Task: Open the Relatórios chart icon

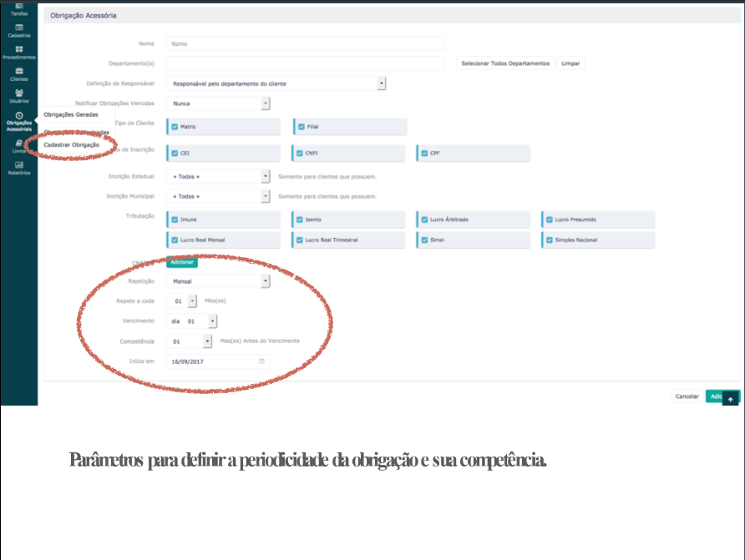Action: click(18, 166)
